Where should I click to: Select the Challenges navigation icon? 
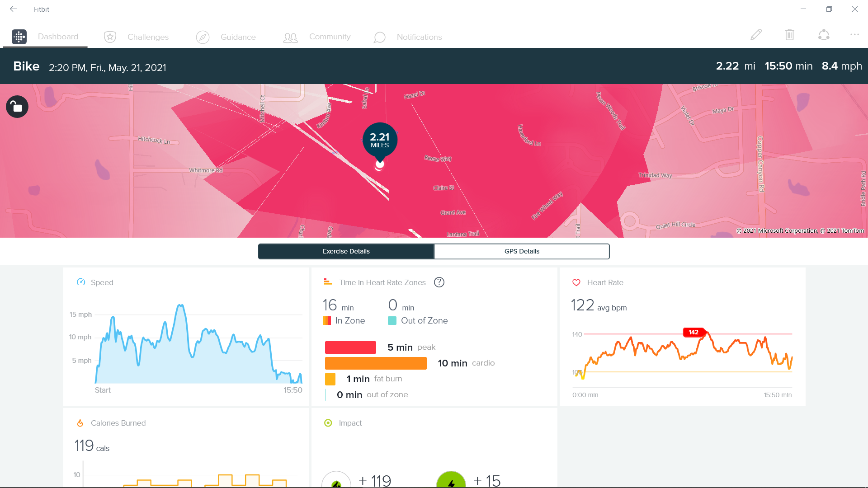110,37
